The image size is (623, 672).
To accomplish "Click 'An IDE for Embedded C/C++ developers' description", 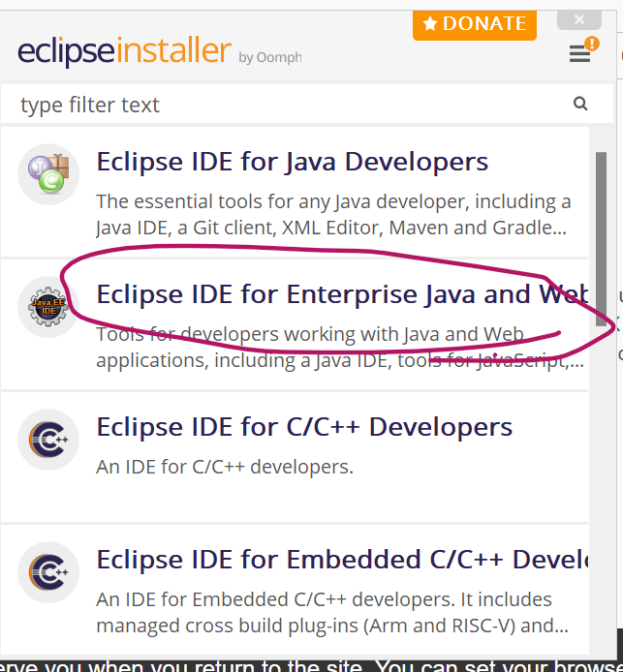I will (x=332, y=612).
